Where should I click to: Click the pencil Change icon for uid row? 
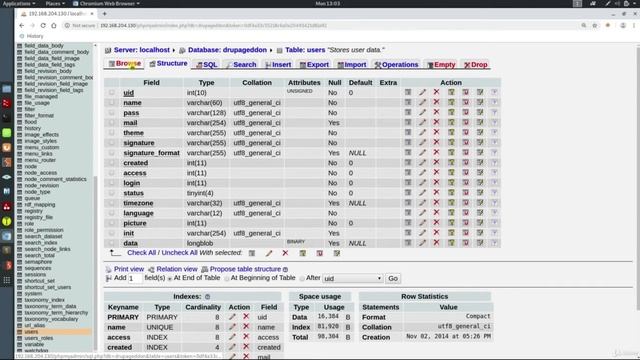422,92
